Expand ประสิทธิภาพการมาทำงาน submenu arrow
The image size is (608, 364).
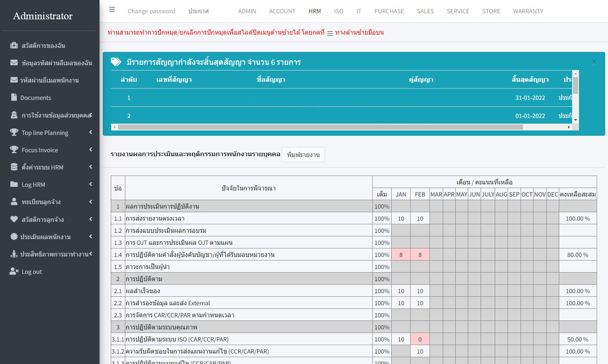pyautogui.click(x=91, y=254)
